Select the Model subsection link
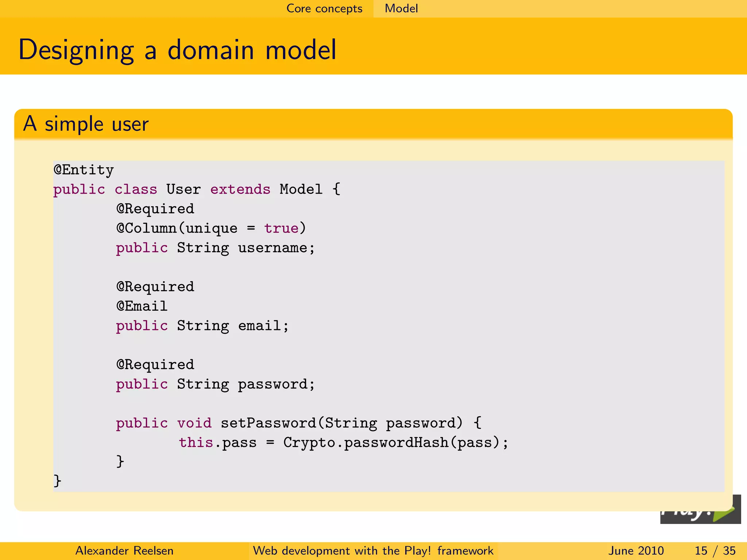This screenshot has width=747, height=560. pos(401,8)
